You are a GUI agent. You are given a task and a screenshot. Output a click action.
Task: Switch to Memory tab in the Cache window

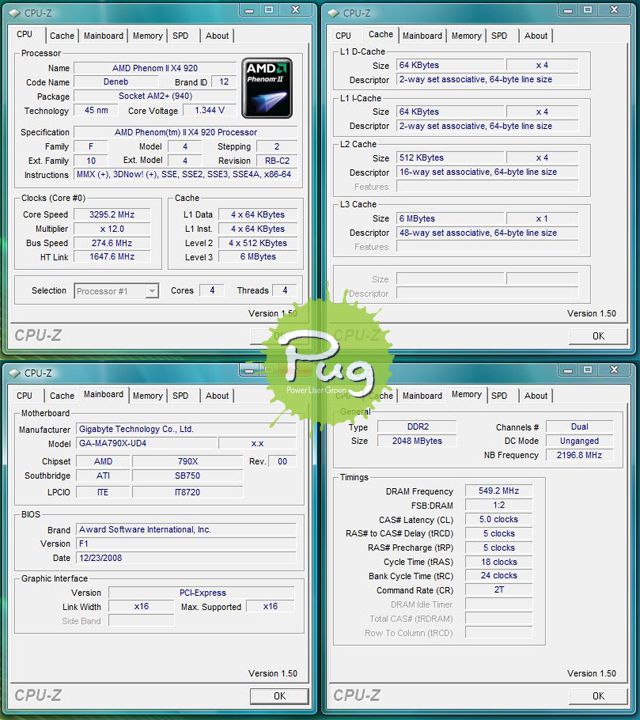point(466,36)
